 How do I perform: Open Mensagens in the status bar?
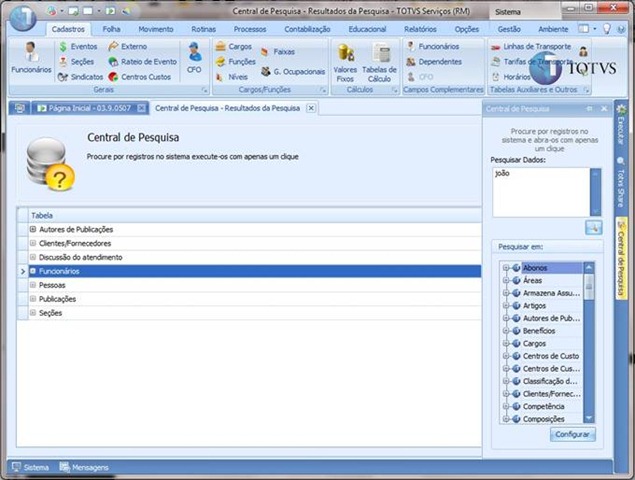click(84, 467)
